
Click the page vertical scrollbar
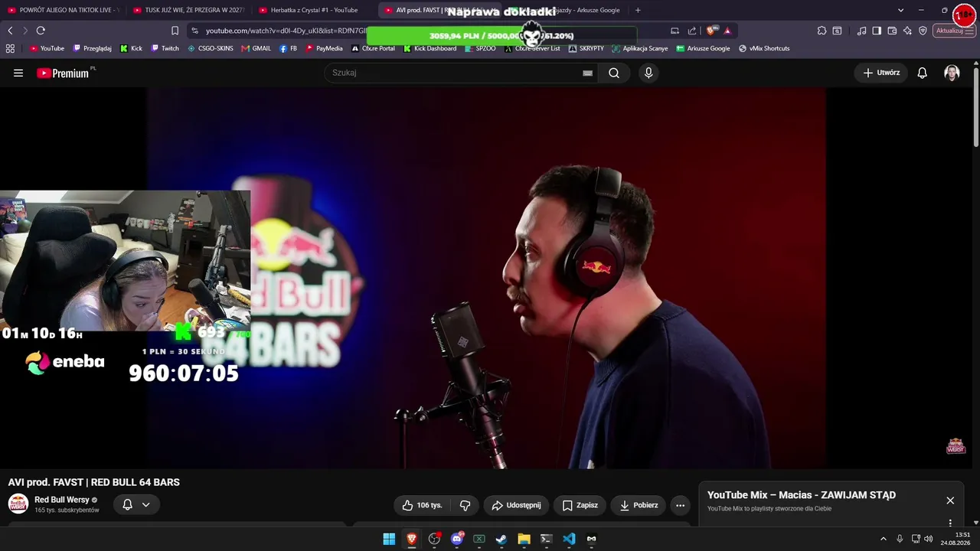pyautogui.click(x=976, y=107)
